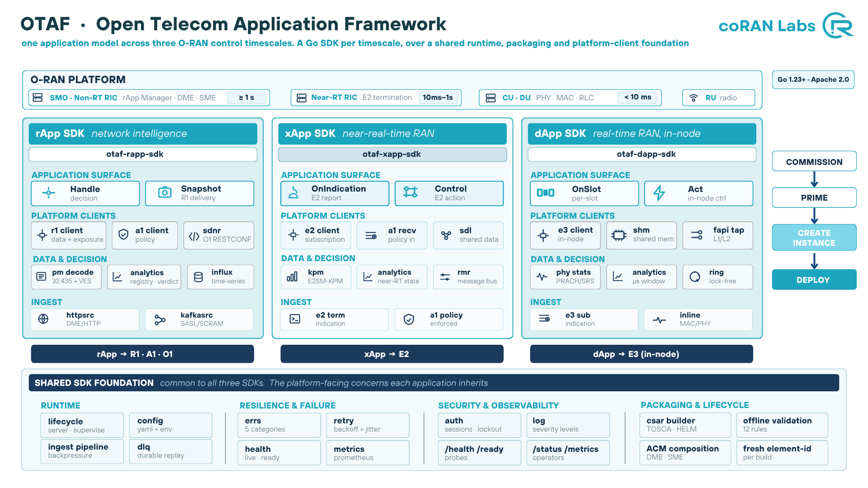Click the Near-RT RIC server icon
868x488 pixels.
click(x=301, y=98)
